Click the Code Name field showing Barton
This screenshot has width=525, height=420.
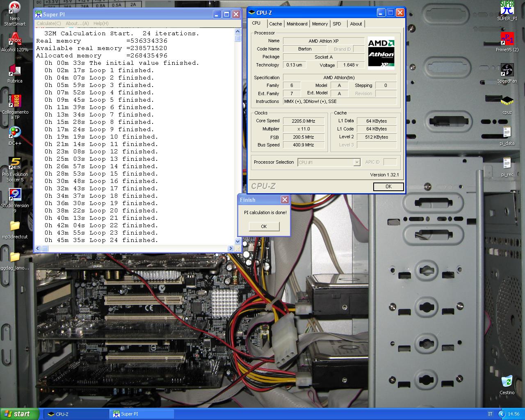305,49
